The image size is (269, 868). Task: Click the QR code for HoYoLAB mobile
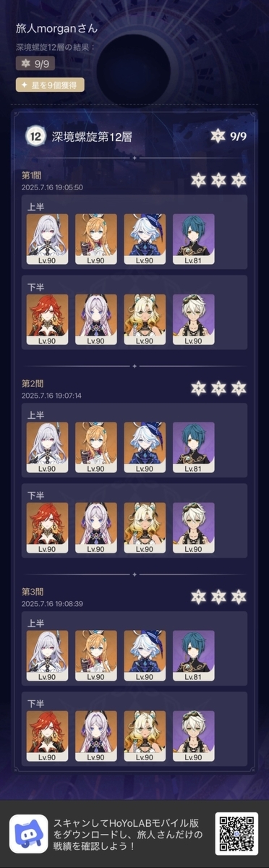click(x=236, y=834)
